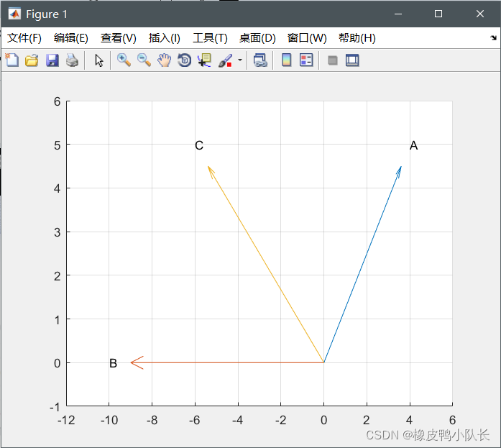Click the x-axis tick label -6
This screenshot has height=448, width=501.
pos(194,420)
